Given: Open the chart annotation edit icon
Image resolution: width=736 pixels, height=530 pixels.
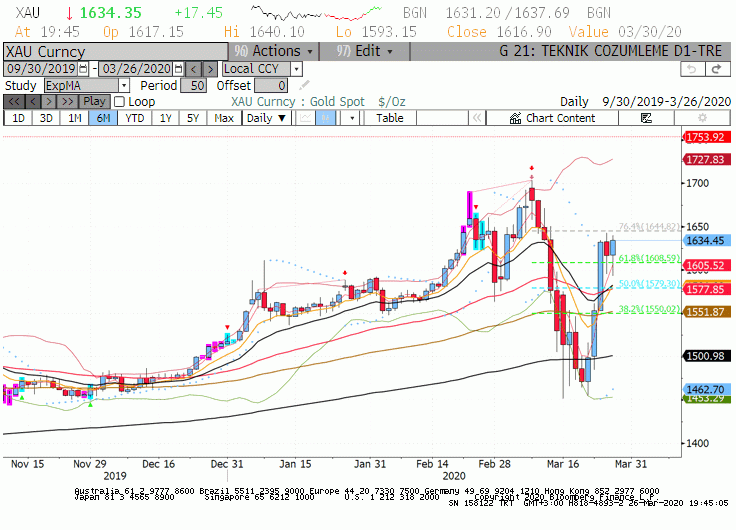Looking at the screenshot, I should (646, 118).
